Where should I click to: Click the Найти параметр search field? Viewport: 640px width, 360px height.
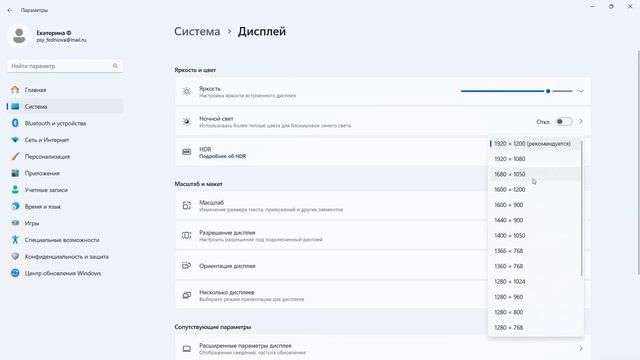[64, 66]
